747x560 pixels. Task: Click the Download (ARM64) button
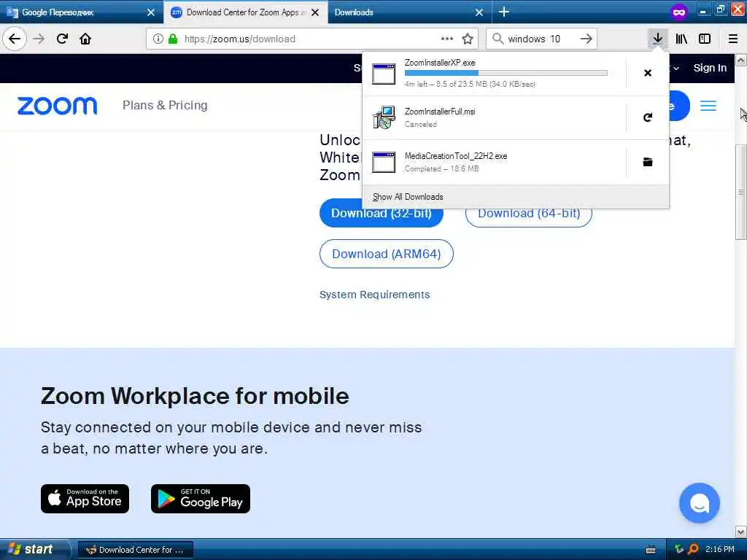[x=387, y=254]
